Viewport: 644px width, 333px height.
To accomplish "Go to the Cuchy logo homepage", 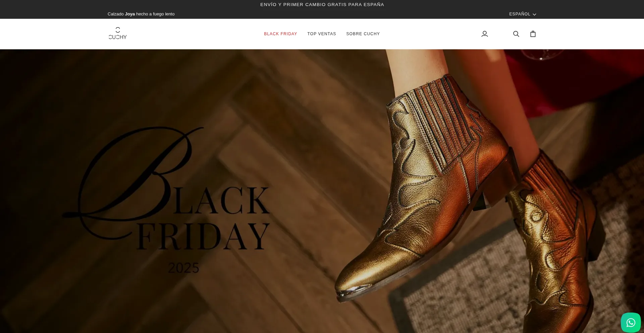I will coord(118,34).
